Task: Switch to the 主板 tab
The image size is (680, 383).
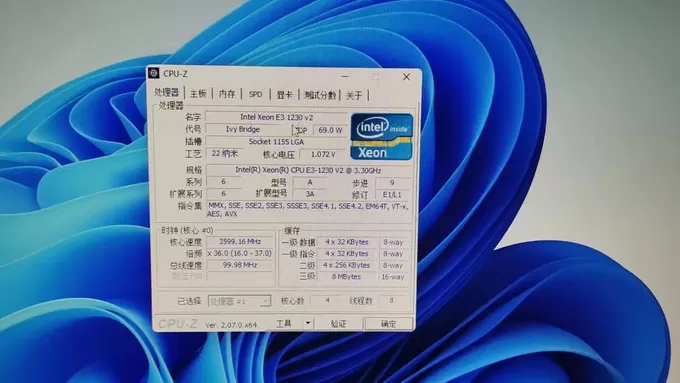Action: pos(198,94)
